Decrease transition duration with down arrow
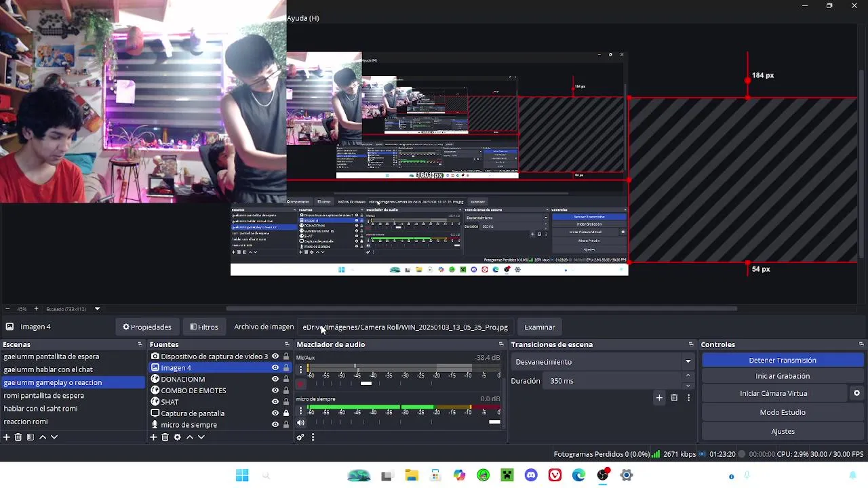Screen dimensions: 868x488 click(688, 386)
